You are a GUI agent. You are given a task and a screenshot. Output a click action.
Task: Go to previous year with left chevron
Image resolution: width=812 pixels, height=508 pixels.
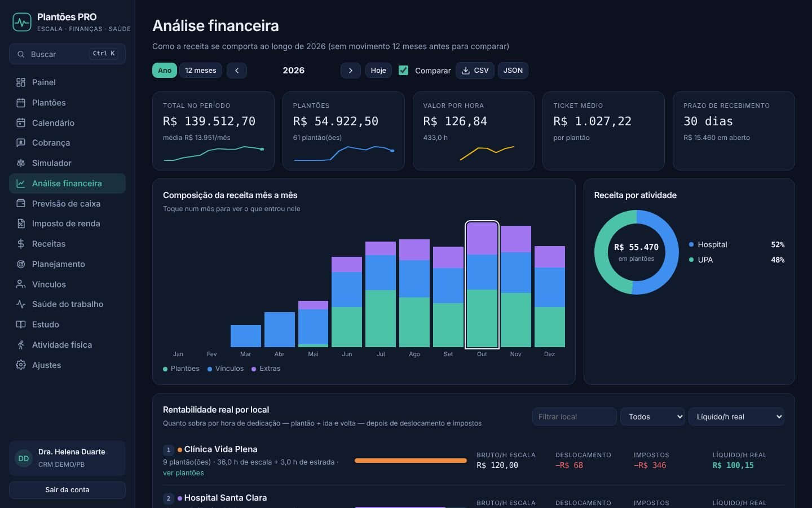[237, 71]
